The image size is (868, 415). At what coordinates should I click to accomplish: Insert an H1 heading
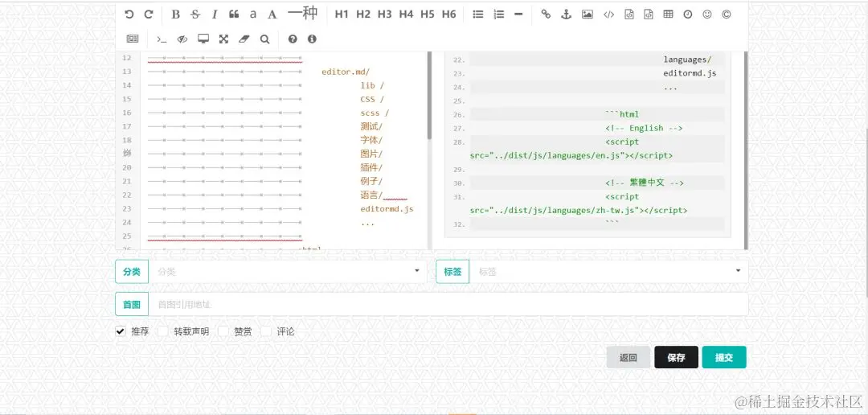coord(342,14)
